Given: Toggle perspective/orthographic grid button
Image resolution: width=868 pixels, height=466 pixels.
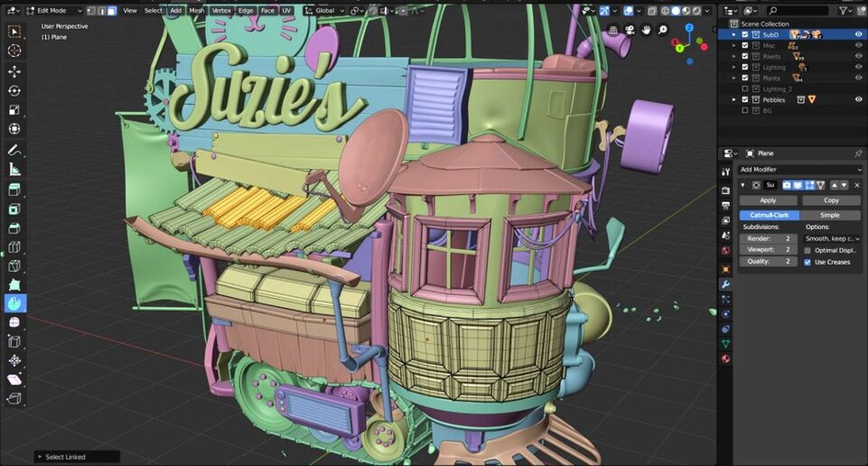Looking at the screenshot, I should [613, 30].
